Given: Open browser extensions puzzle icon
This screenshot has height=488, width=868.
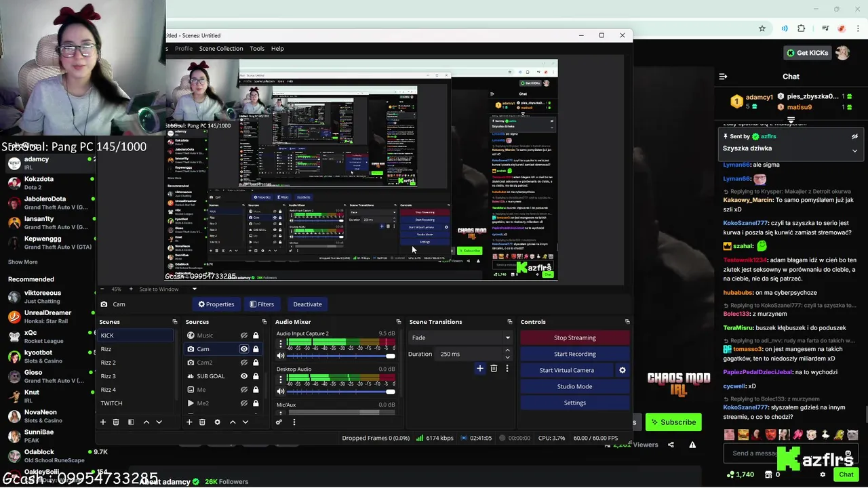Looking at the screenshot, I should pos(801,28).
